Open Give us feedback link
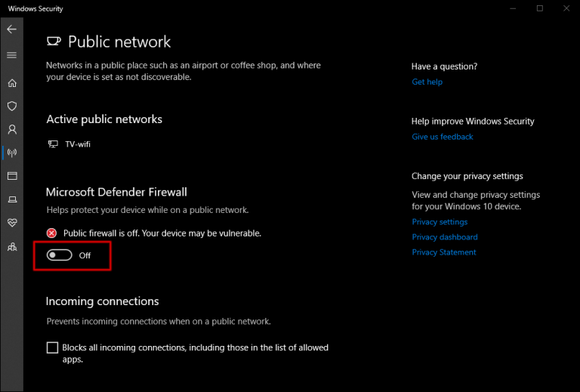The height and width of the screenshot is (392, 580). click(x=442, y=137)
